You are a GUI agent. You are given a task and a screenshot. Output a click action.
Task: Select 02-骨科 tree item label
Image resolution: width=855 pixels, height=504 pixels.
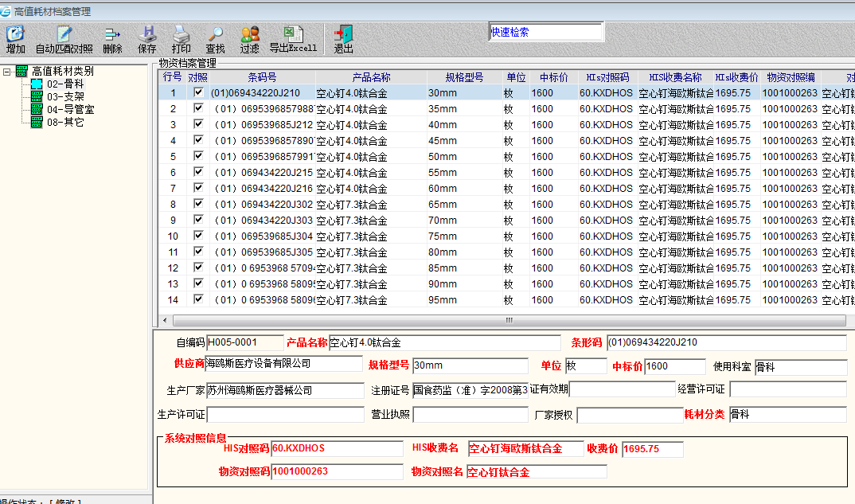point(65,84)
